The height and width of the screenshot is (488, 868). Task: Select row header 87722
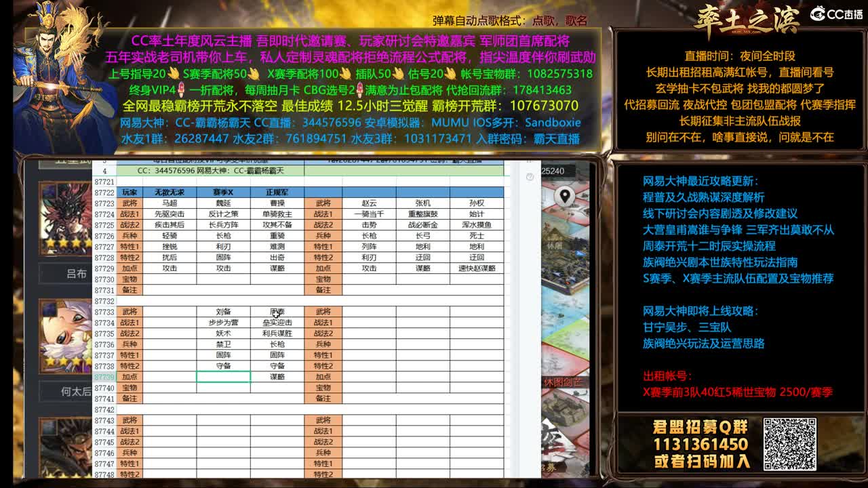[x=104, y=192]
